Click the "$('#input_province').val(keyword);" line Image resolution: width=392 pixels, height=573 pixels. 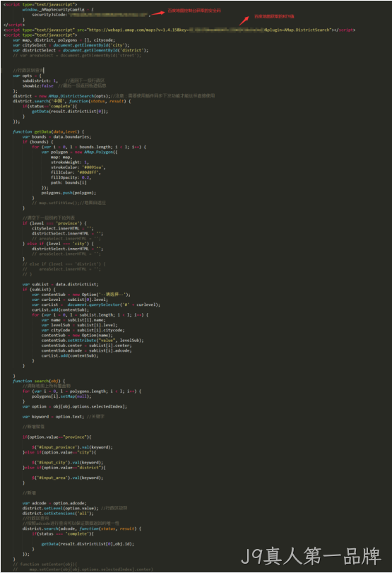coord(72,447)
